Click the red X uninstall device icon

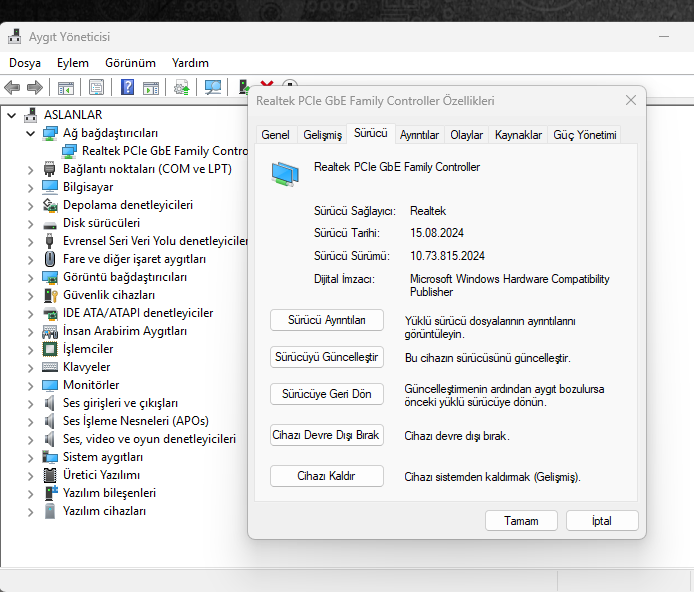pyautogui.click(x=267, y=84)
